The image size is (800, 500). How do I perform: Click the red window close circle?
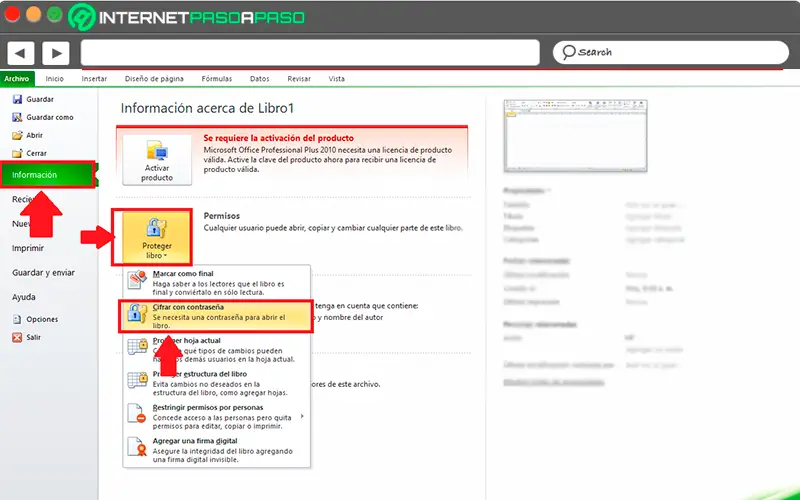click(x=12, y=14)
